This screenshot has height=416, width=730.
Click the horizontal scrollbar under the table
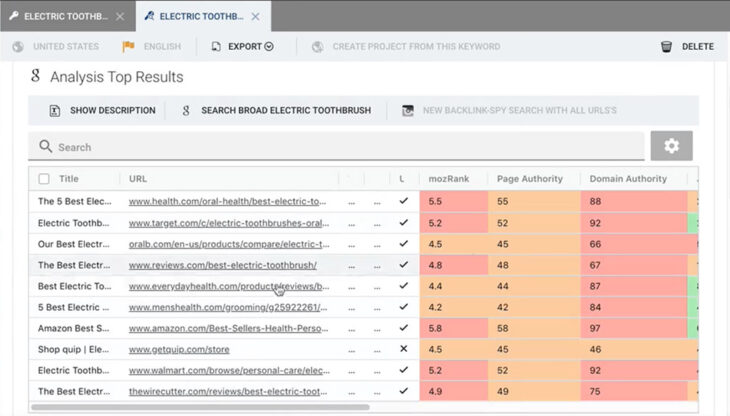point(200,407)
